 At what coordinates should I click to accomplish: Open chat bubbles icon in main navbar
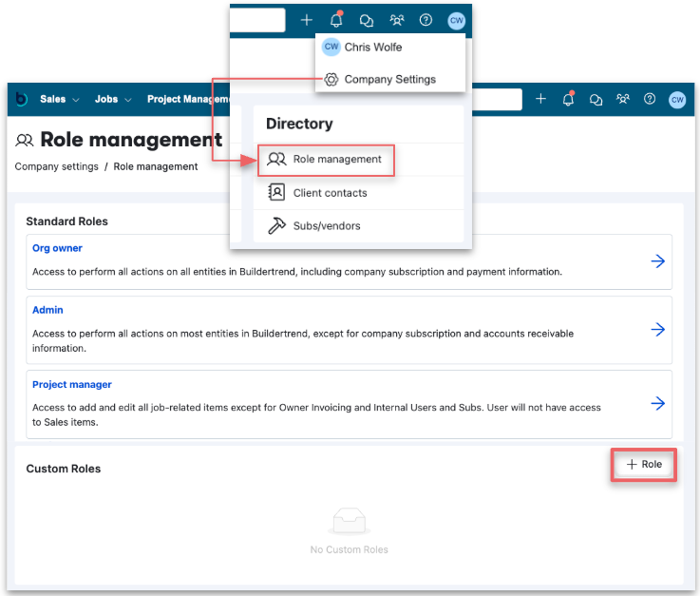coord(596,99)
